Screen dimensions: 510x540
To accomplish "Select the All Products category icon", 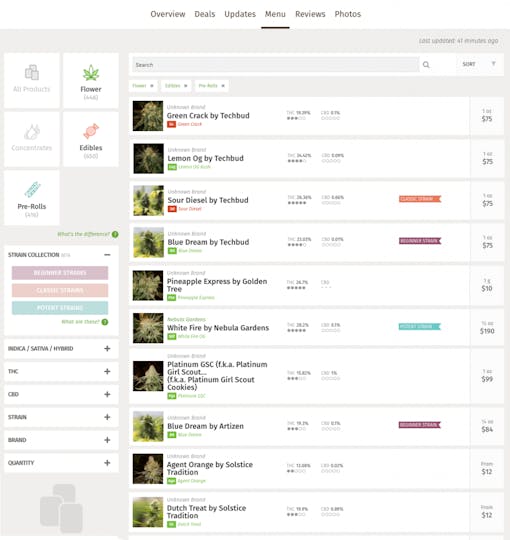I will (32, 72).
